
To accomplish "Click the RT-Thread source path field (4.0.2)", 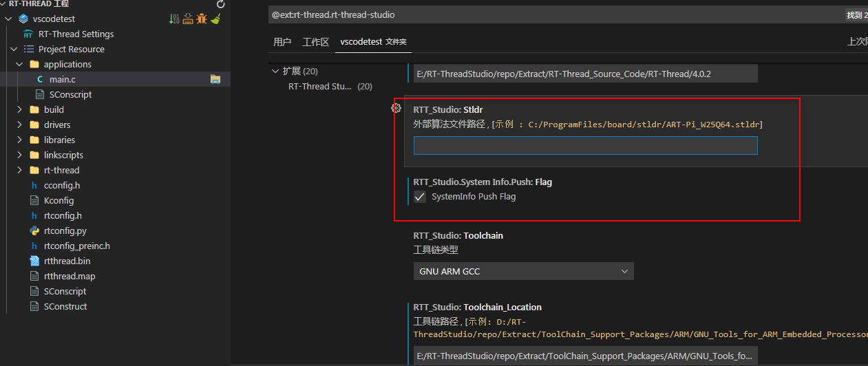I will coord(586,74).
